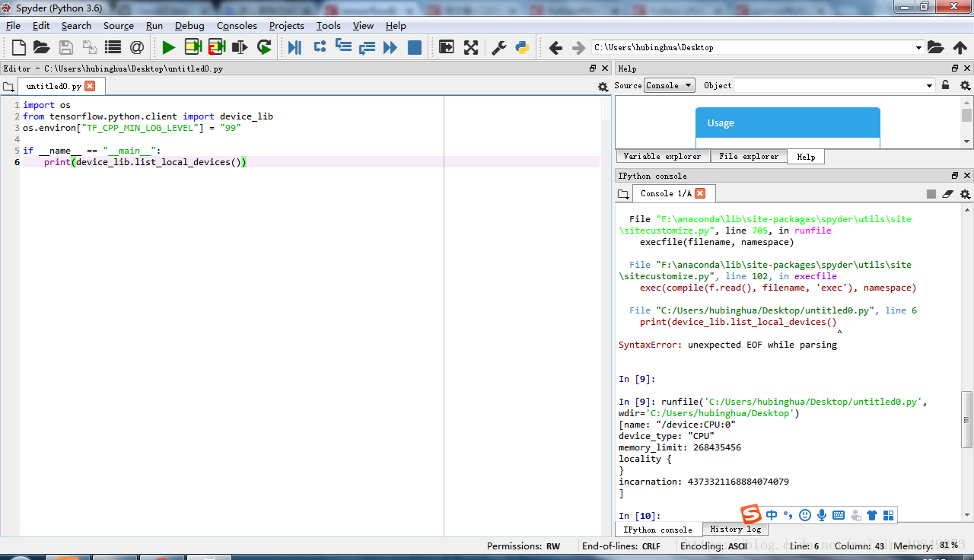The width and height of the screenshot is (974, 560).
Task: Open IPython console options gear
Action: tap(966, 194)
